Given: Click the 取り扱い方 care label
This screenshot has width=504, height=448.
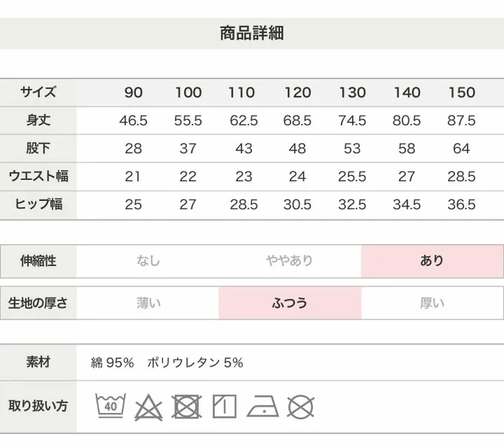Looking at the screenshot, I should click(38, 406).
